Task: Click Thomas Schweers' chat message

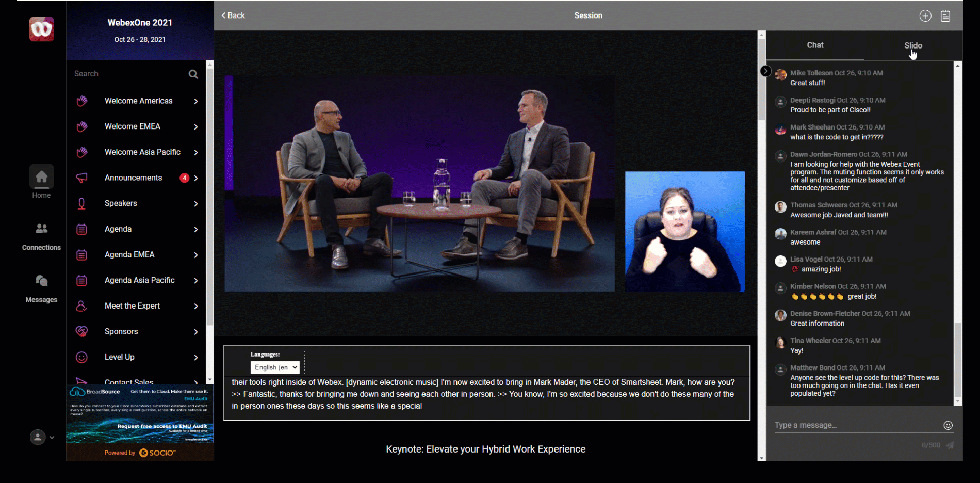Action: pyautogui.click(x=839, y=215)
